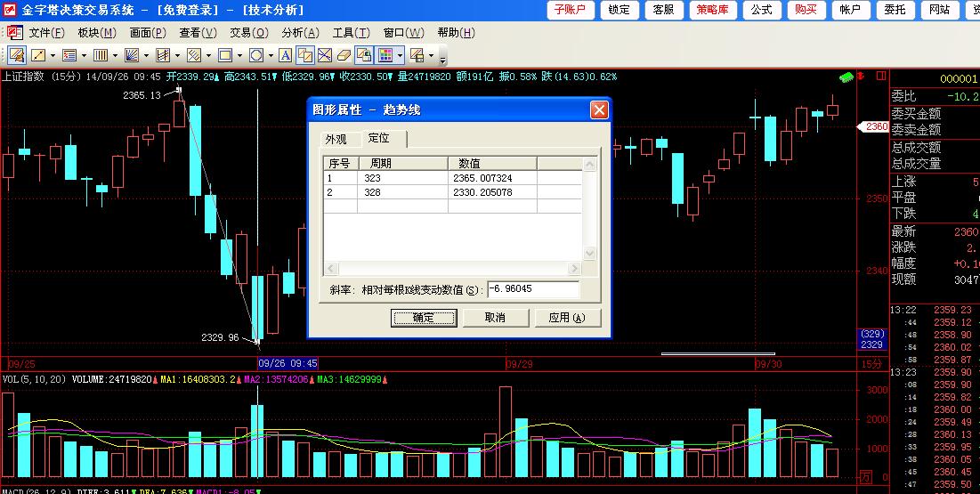Select the fan lines drawing tool
The image size is (980, 494).
[x=132, y=55]
